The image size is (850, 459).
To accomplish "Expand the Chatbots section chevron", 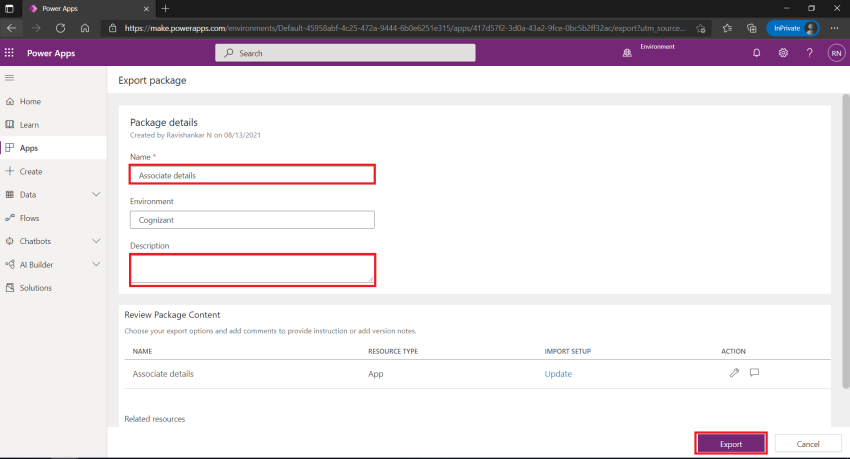I will click(x=96, y=241).
